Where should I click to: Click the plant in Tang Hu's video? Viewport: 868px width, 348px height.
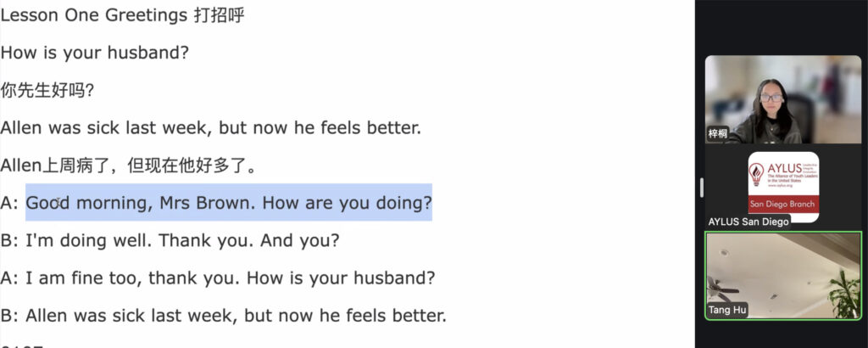click(844, 293)
